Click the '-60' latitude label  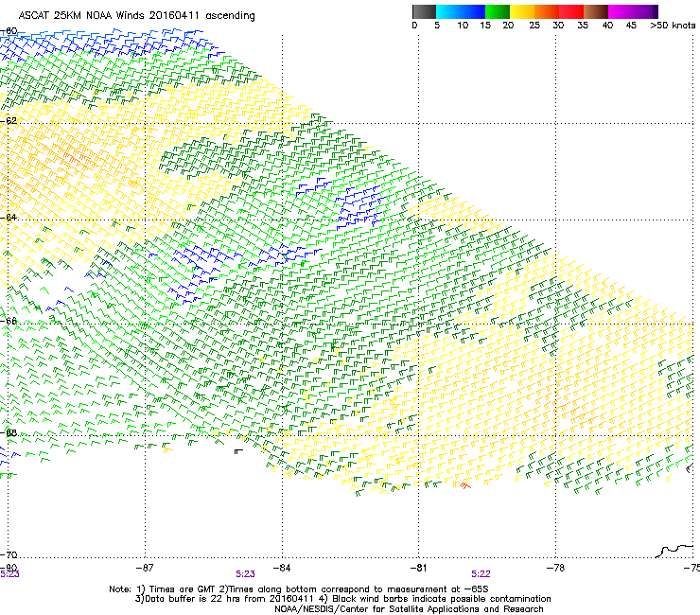pos(9,31)
